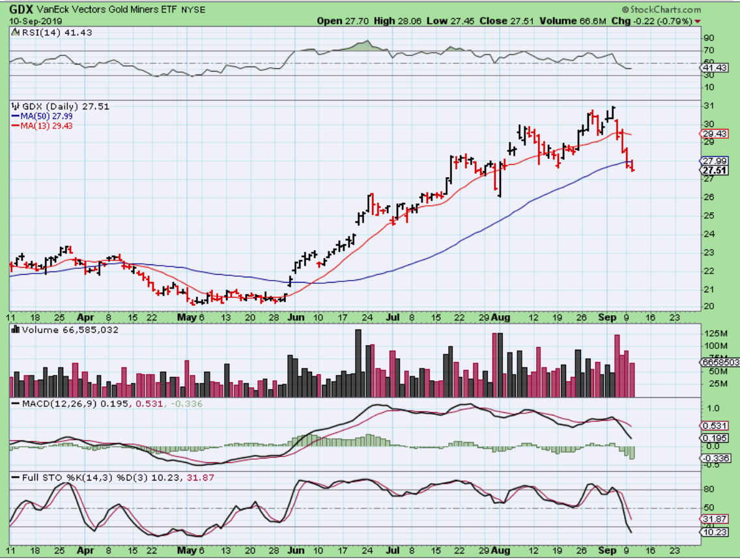Click the latest red price bar at 27.51
Viewport: 740px width, 560px height.
click(632, 165)
